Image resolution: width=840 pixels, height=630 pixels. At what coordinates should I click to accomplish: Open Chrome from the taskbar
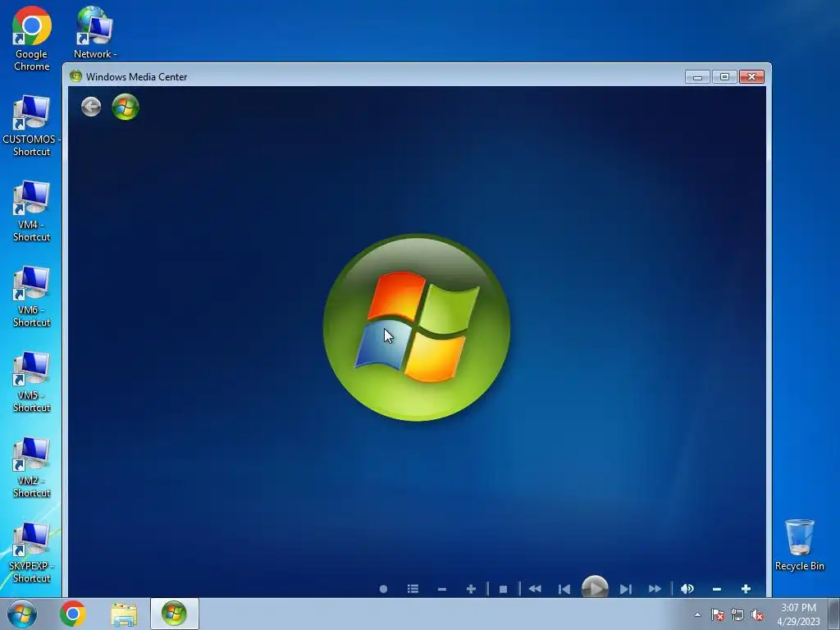[x=73, y=614]
